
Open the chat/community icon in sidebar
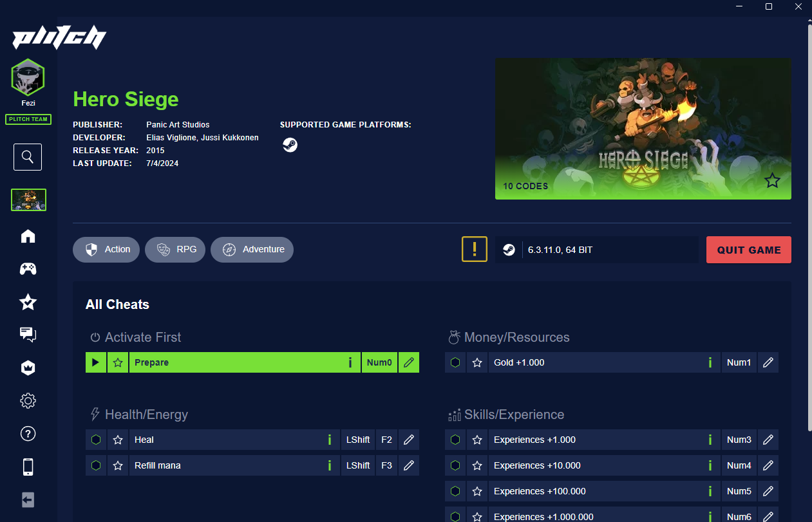pos(28,334)
